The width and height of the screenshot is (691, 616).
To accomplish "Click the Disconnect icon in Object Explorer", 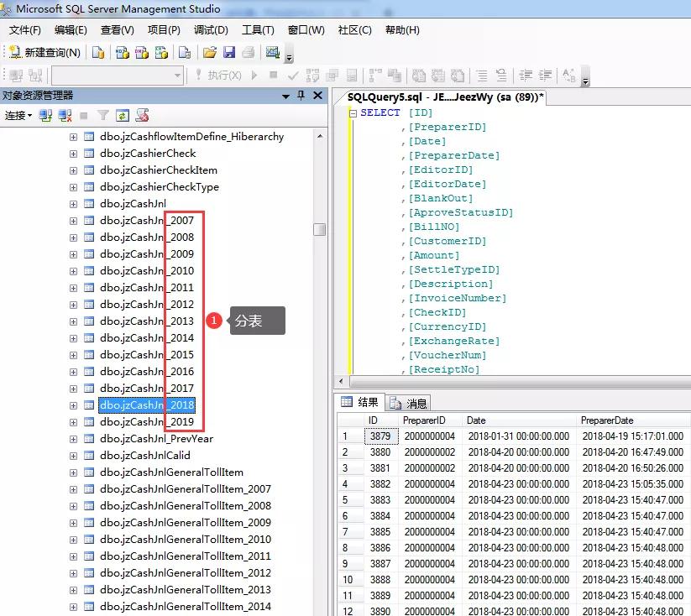I will coord(65,116).
